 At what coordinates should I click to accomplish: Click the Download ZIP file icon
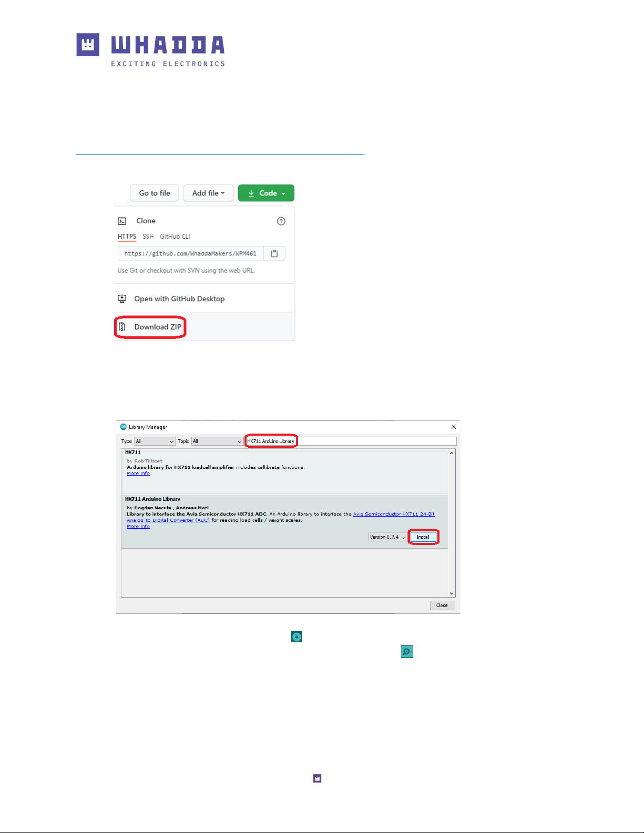[122, 327]
